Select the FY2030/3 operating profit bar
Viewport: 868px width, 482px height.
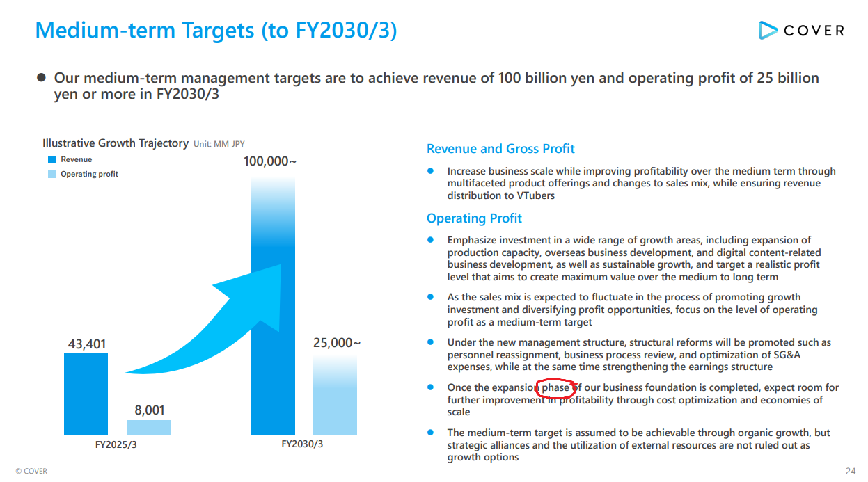pos(335,395)
